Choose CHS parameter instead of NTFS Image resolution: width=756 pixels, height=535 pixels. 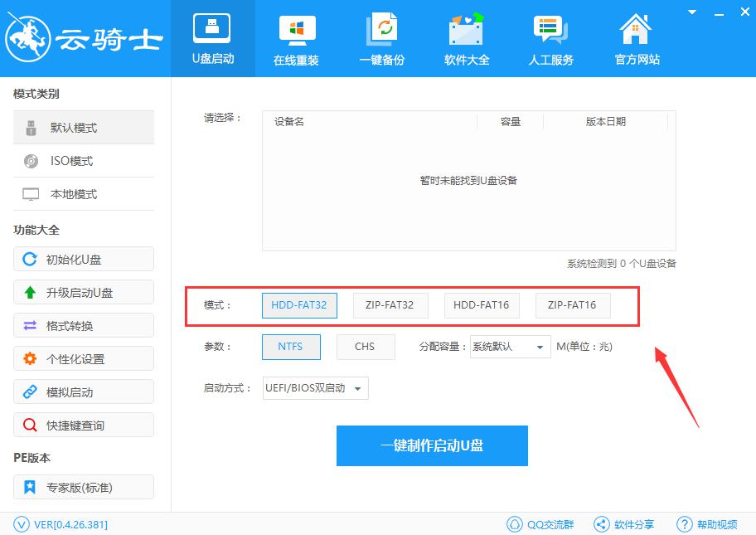(366, 347)
